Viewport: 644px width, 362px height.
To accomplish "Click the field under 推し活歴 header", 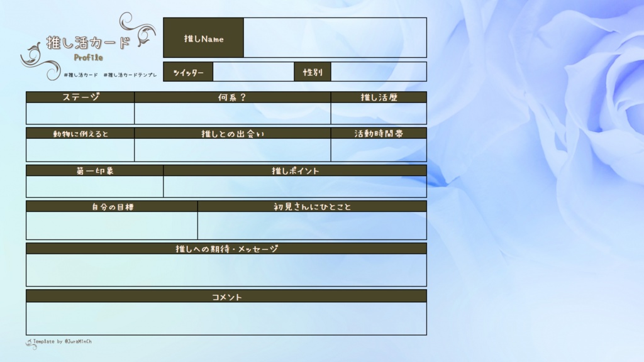I will pos(379,113).
